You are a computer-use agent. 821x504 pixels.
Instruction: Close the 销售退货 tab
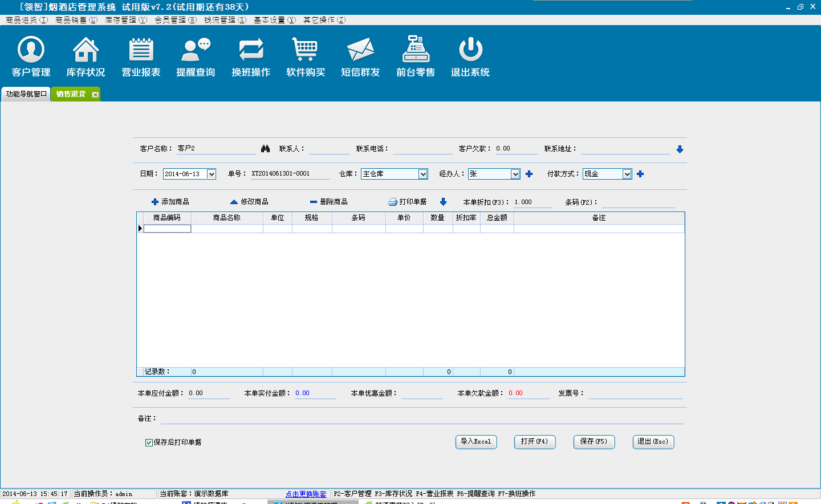[x=95, y=95]
